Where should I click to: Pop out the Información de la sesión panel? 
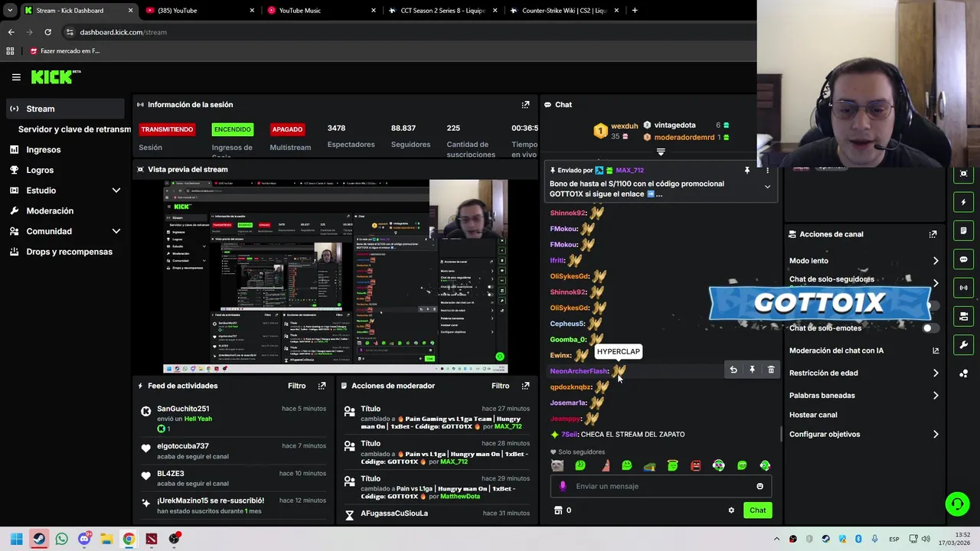(x=525, y=105)
